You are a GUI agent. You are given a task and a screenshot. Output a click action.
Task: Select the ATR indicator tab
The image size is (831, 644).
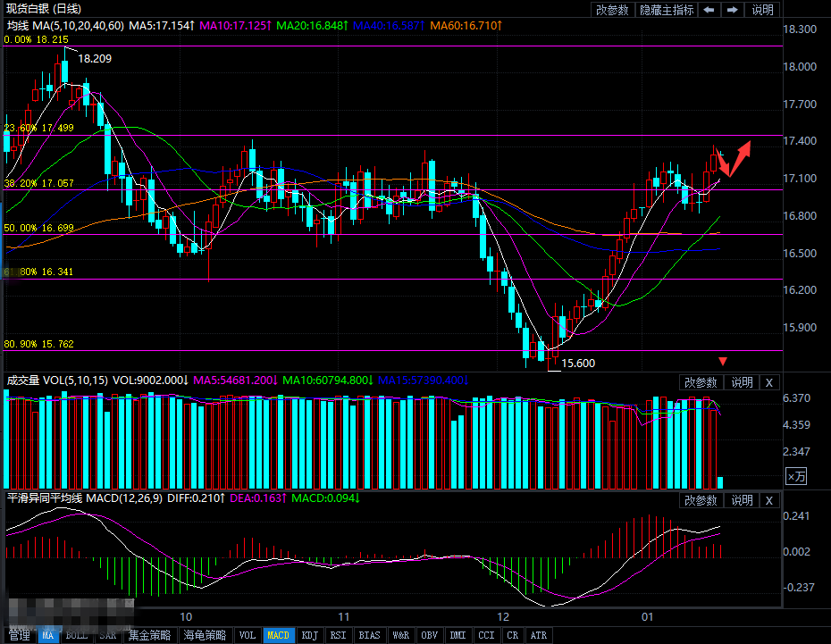(x=539, y=636)
